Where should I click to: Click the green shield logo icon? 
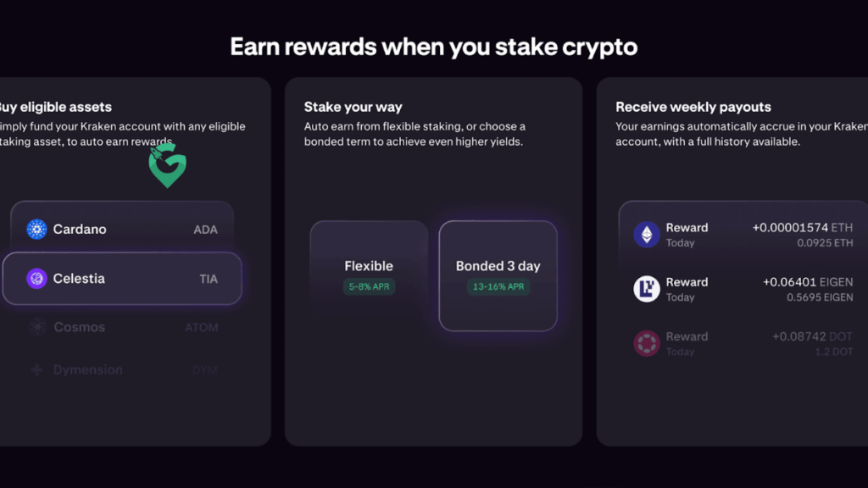pyautogui.click(x=167, y=164)
